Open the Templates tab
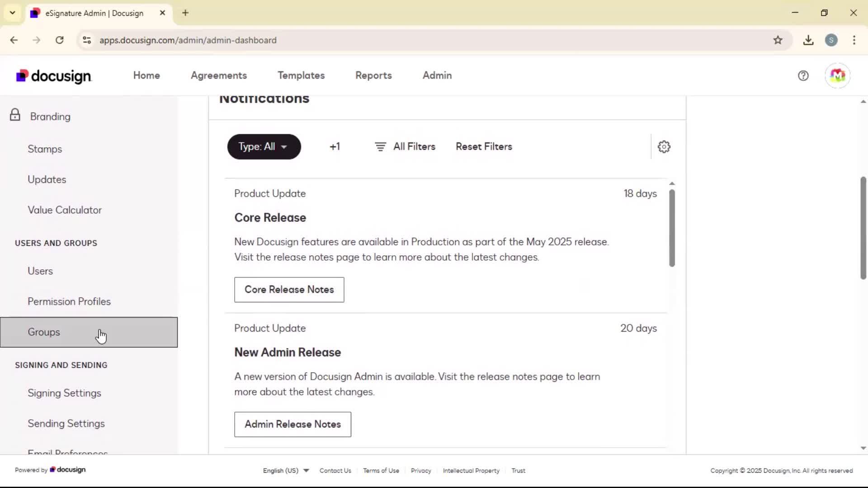868x488 pixels. tap(301, 75)
